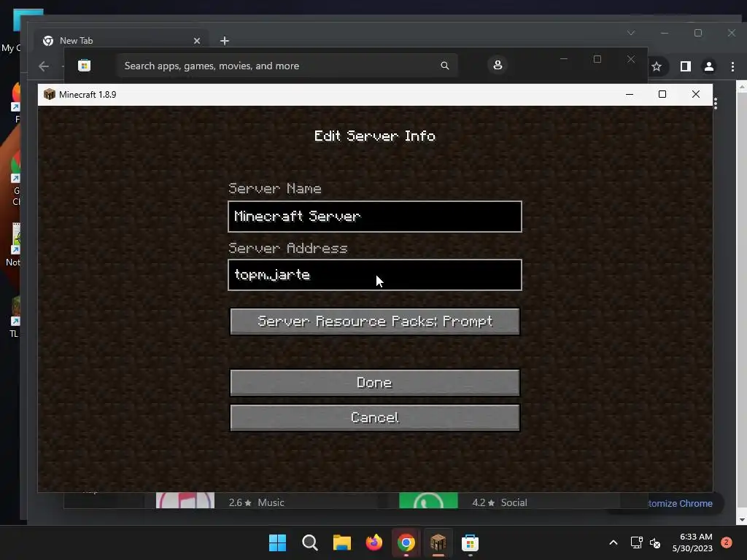Click the Done button

[374, 382]
